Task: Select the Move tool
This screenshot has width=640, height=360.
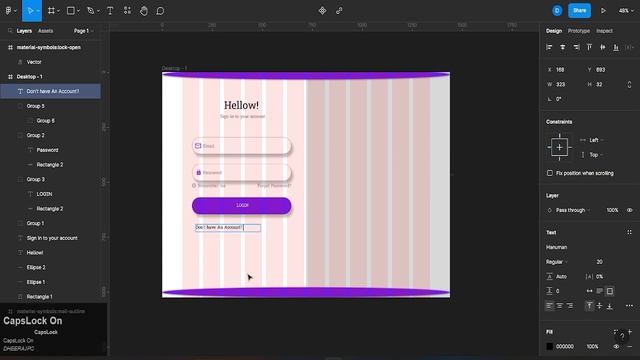Action: (30, 11)
